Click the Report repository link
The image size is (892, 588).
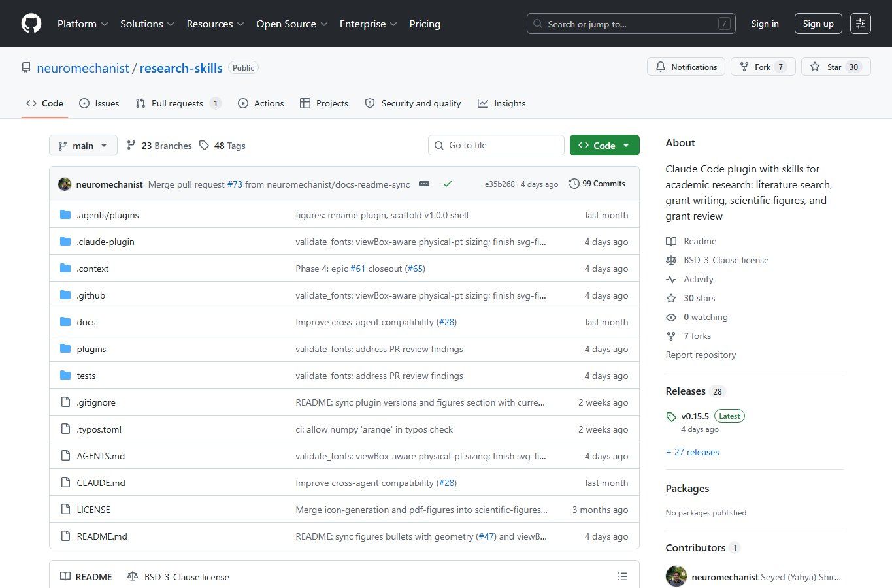[701, 355]
